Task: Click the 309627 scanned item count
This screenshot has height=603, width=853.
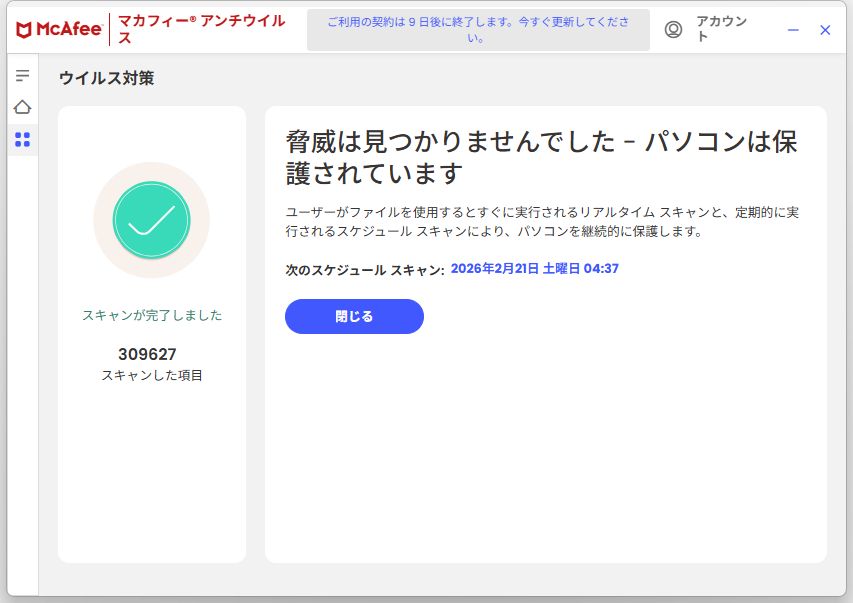Action: coord(147,354)
